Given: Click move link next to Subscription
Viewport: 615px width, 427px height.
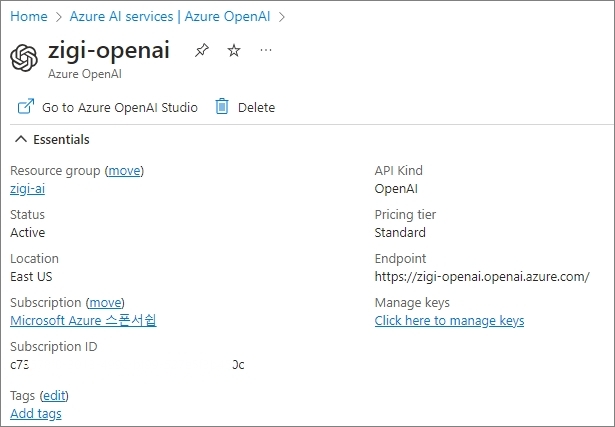Looking at the screenshot, I should pos(105,303).
